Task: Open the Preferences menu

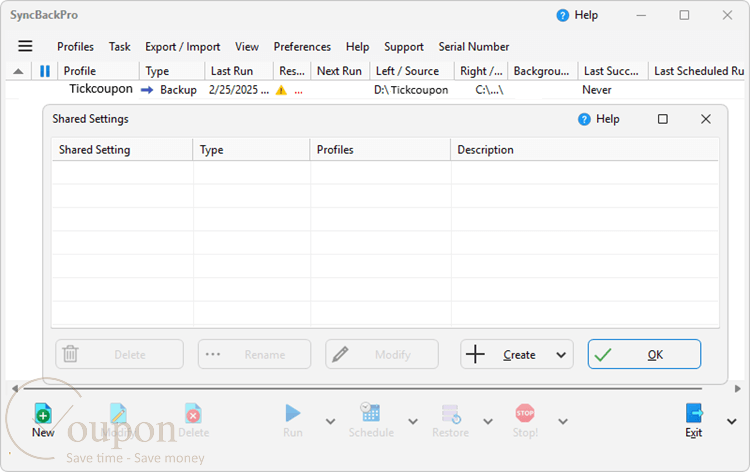Action: (302, 46)
